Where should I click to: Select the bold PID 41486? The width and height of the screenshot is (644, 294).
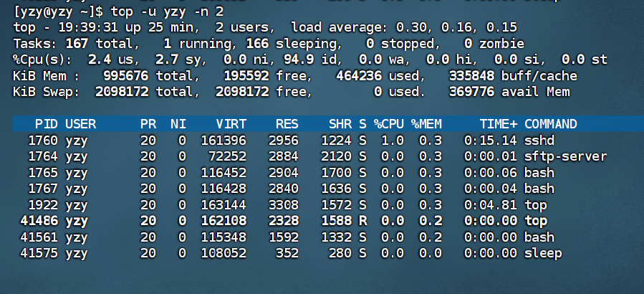point(39,221)
